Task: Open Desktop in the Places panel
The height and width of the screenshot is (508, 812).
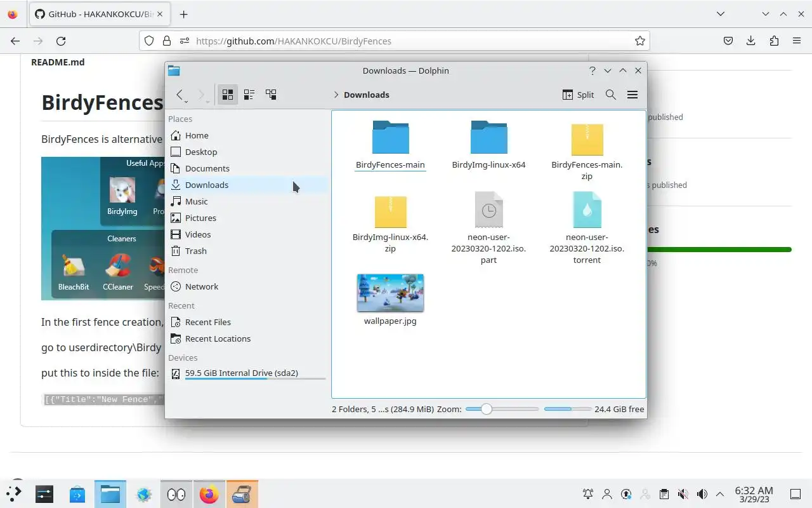Action: 247,152
